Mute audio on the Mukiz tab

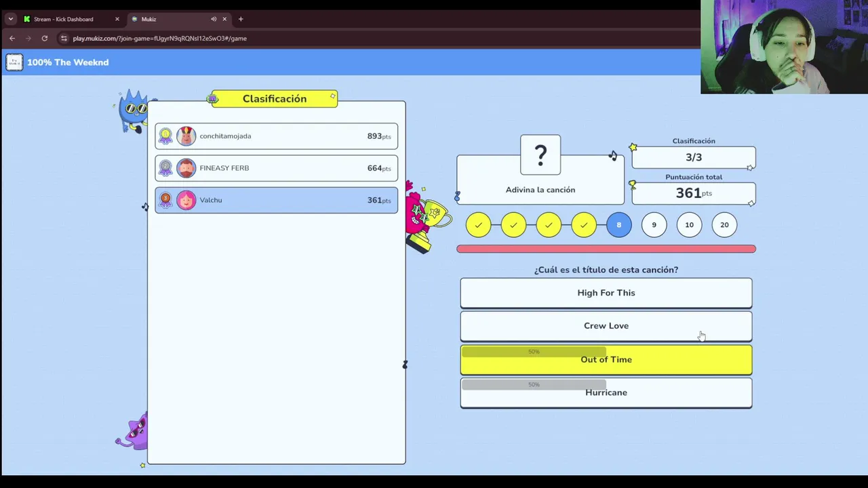point(214,19)
